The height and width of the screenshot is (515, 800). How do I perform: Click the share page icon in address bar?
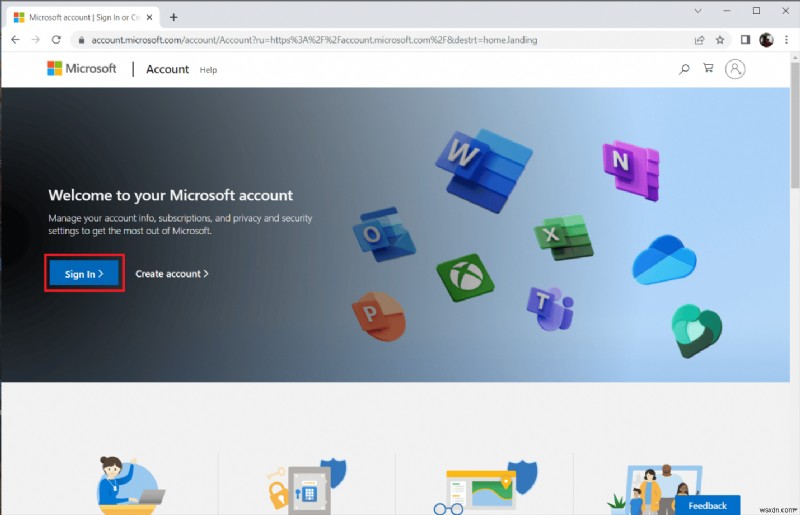(699, 40)
